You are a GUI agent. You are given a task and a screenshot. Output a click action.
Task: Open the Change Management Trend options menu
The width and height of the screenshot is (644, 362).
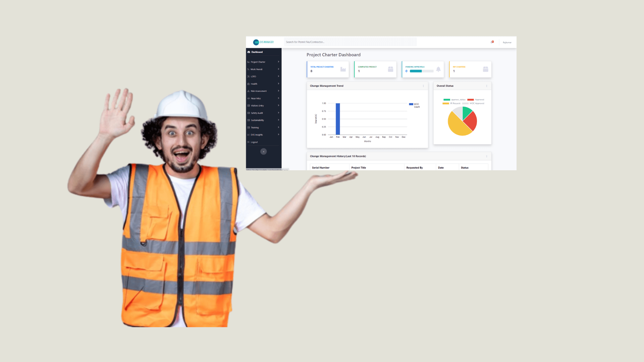tap(423, 86)
